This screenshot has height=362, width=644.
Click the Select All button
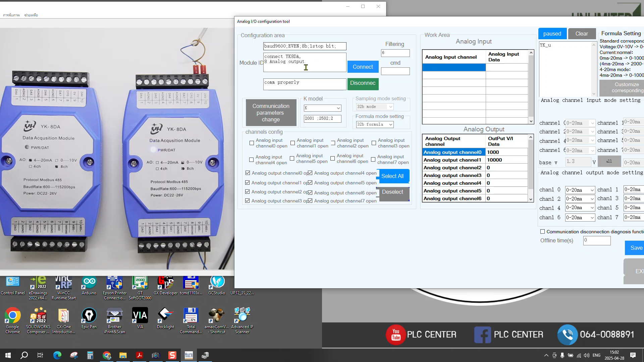[x=393, y=176]
